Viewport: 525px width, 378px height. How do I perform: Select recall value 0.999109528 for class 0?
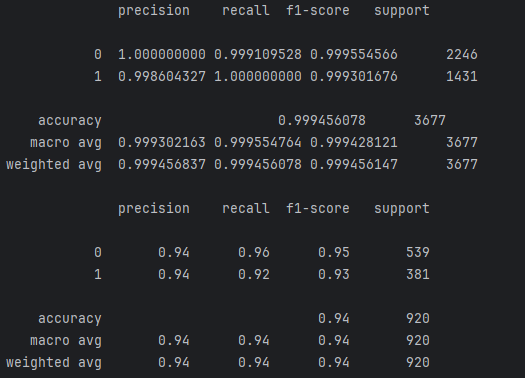click(258, 54)
